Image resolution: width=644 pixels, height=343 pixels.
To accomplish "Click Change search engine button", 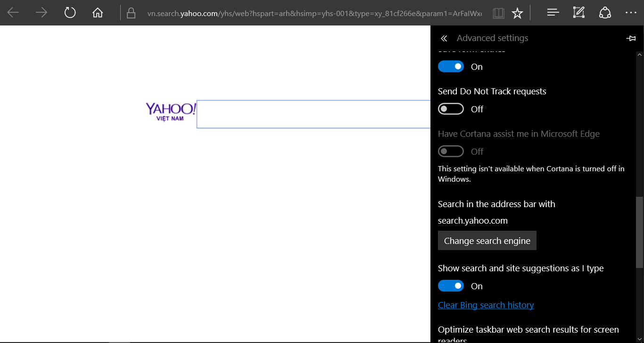I will pyautogui.click(x=487, y=241).
